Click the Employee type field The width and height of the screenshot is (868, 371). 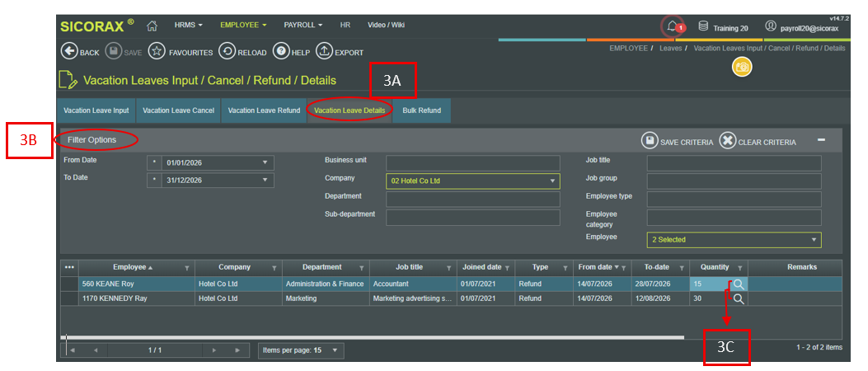(734, 200)
